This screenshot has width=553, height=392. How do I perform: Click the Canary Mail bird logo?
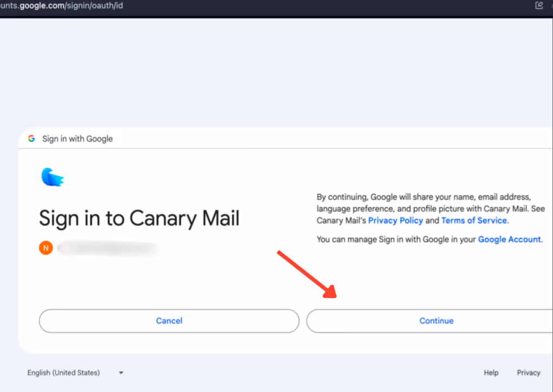point(52,177)
